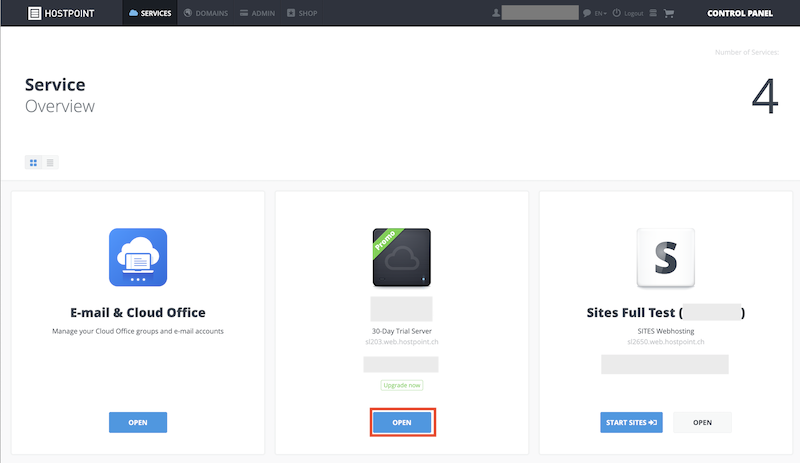Open the E-mail & Cloud Office service
800x463 pixels.
(x=138, y=423)
